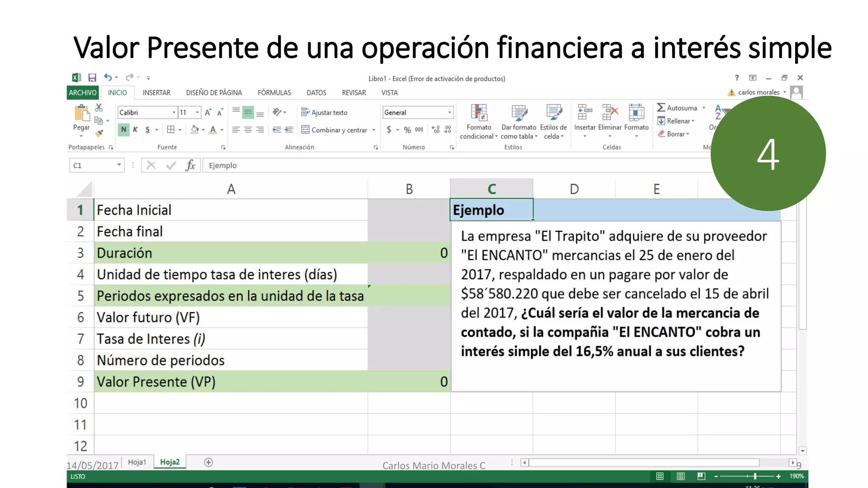Open the Calibri font name dropdown

click(x=174, y=112)
